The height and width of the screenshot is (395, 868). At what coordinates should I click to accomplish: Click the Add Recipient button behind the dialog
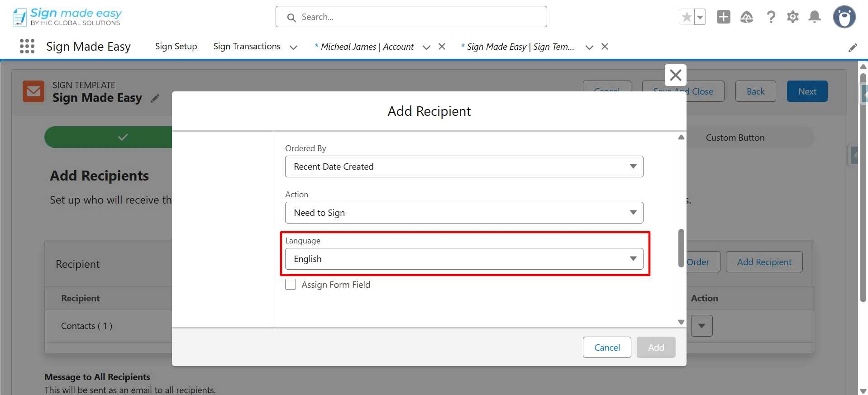pyautogui.click(x=764, y=262)
